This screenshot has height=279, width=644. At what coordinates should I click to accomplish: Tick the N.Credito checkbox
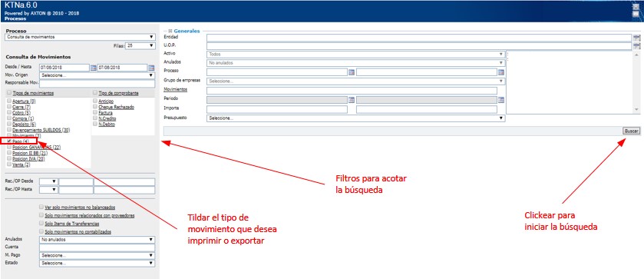(95, 118)
